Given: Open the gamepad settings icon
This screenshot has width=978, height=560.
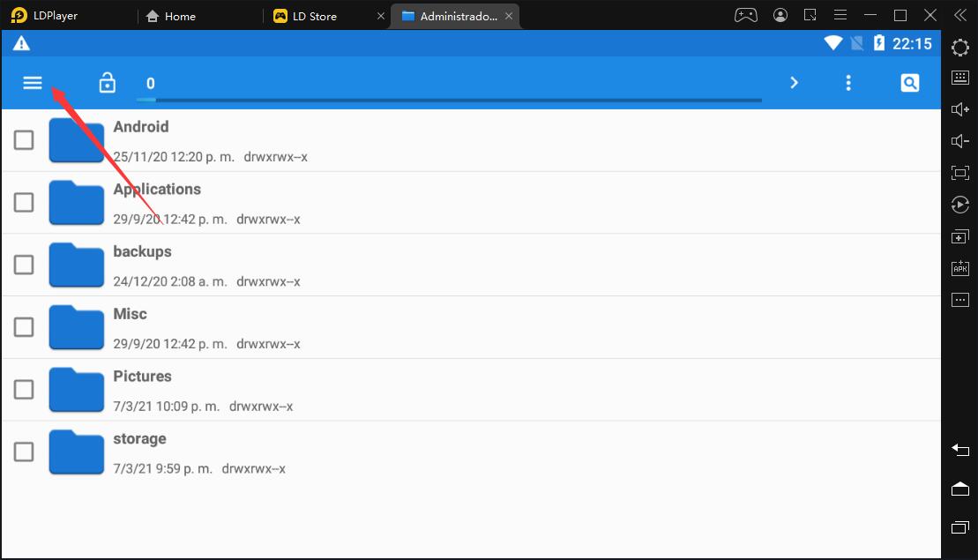Looking at the screenshot, I should [746, 16].
